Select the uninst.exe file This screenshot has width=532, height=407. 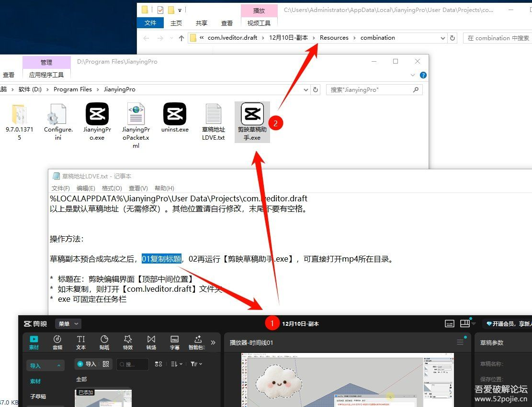coord(175,118)
